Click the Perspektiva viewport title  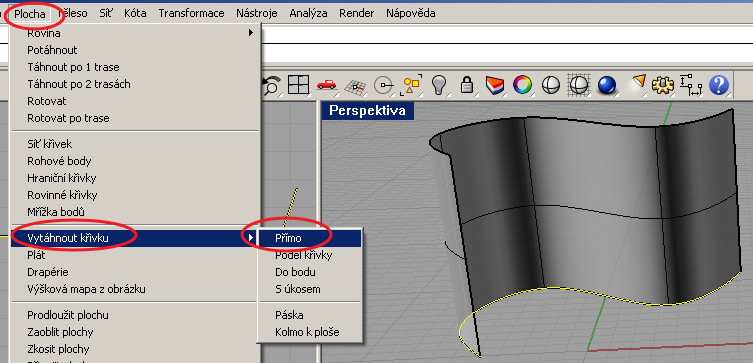[367, 111]
